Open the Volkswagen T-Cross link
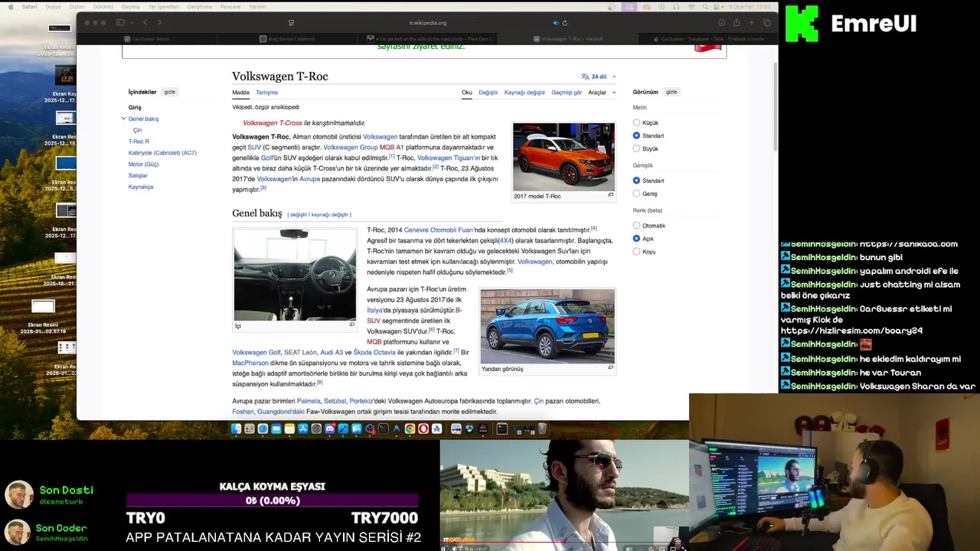 pos(273,123)
